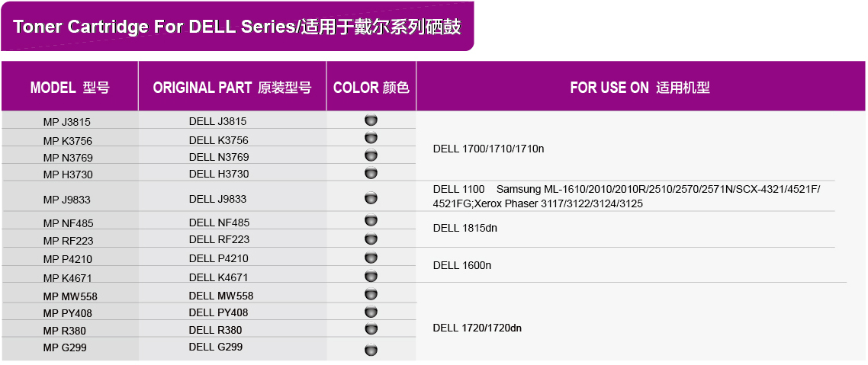Click the black color icon for NF485
This screenshot has width=868, height=365.
[x=371, y=221]
